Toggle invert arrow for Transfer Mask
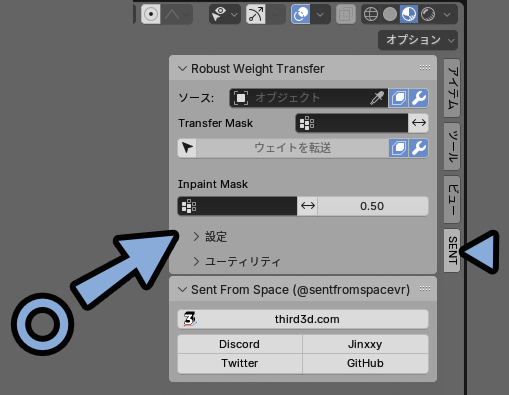This screenshot has height=395, width=509. [x=419, y=123]
